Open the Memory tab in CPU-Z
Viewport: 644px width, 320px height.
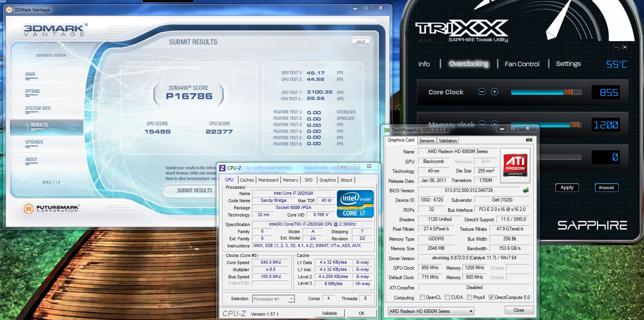tap(290, 180)
